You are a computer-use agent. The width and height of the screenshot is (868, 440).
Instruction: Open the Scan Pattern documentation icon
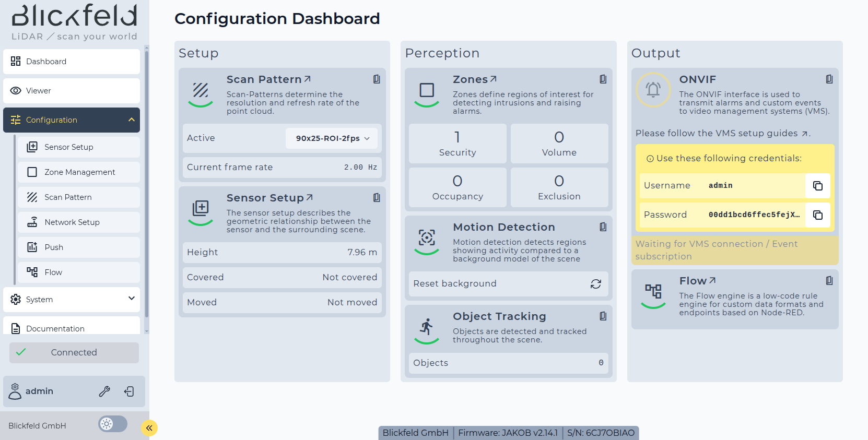click(x=377, y=79)
